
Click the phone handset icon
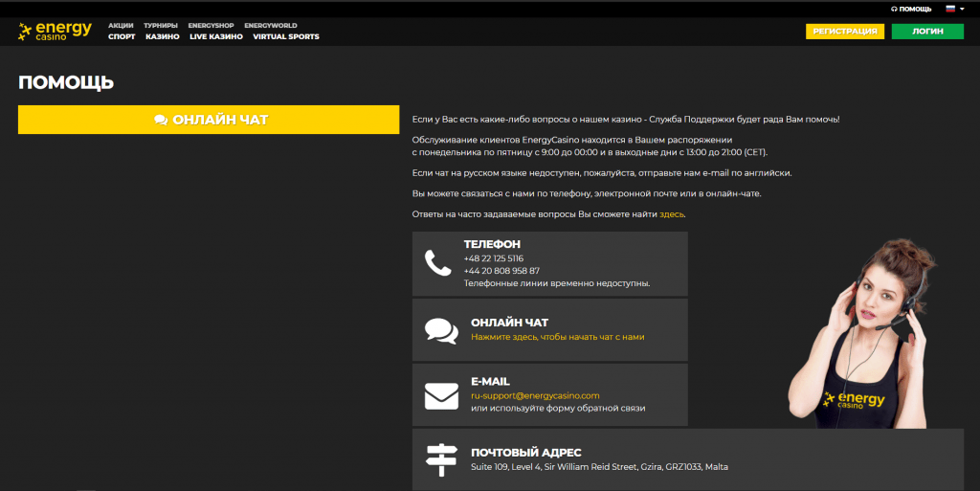[x=437, y=263]
